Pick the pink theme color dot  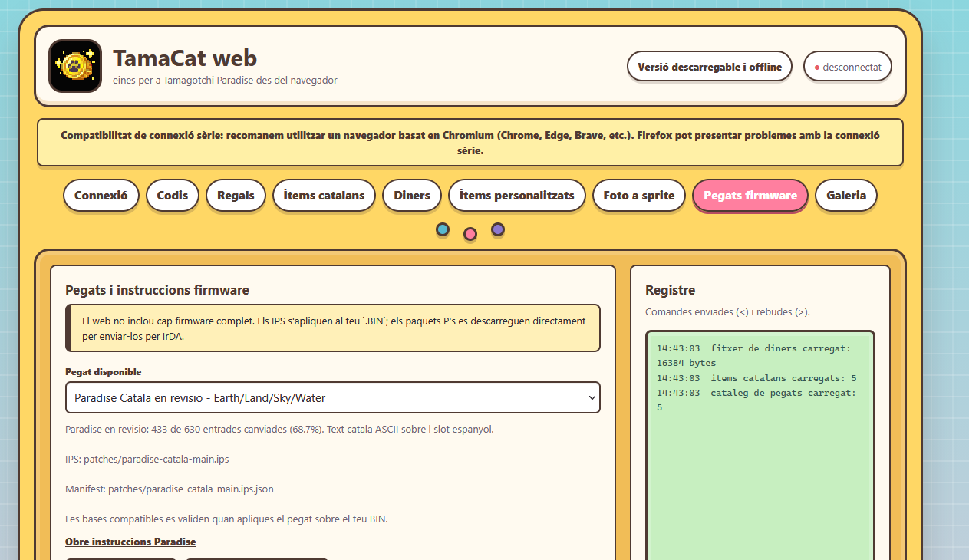[x=470, y=233]
